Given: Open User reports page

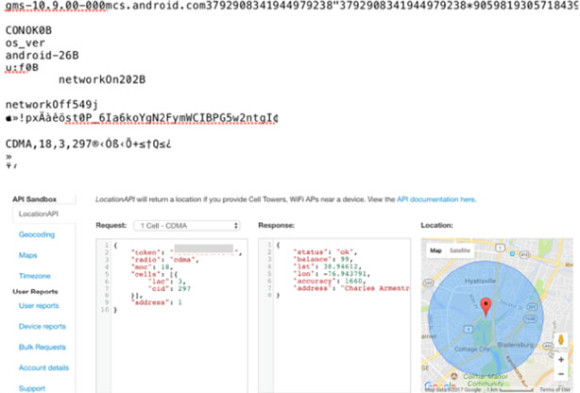Looking at the screenshot, I should pos(39,306).
